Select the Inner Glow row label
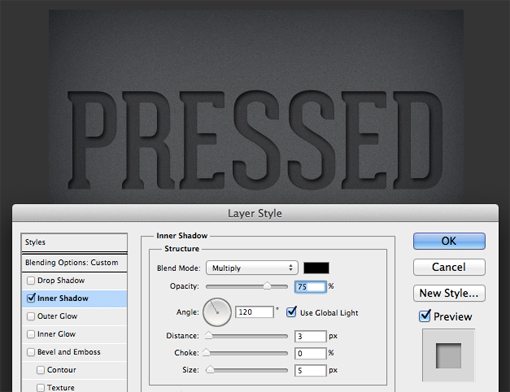Viewport: 510px width, 392px height. coord(56,334)
